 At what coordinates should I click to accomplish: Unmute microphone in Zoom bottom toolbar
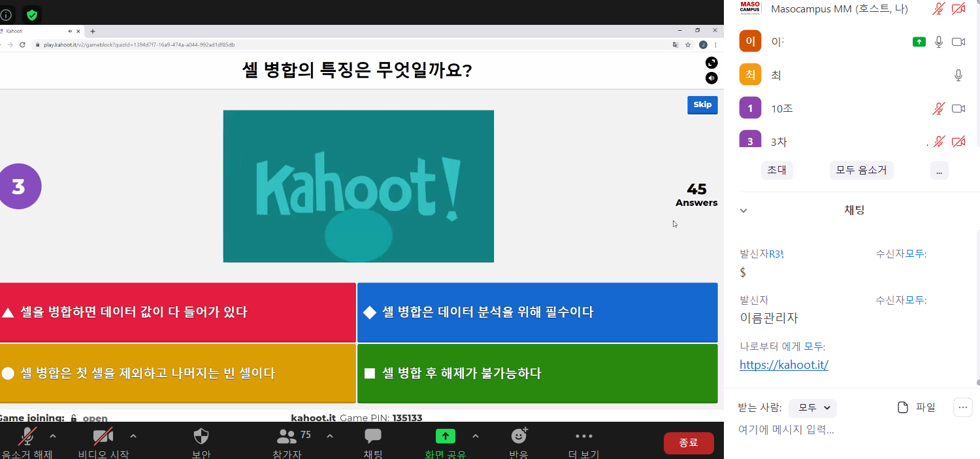click(27, 436)
